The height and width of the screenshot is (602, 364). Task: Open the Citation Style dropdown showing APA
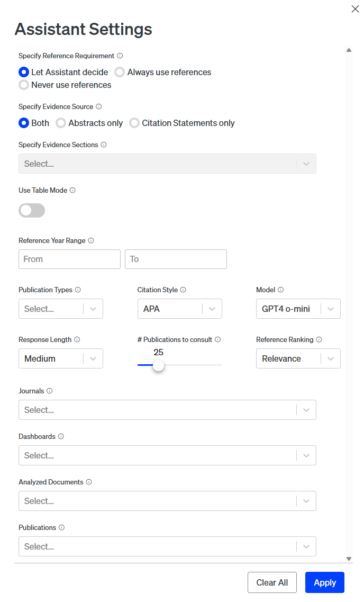point(179,309)
